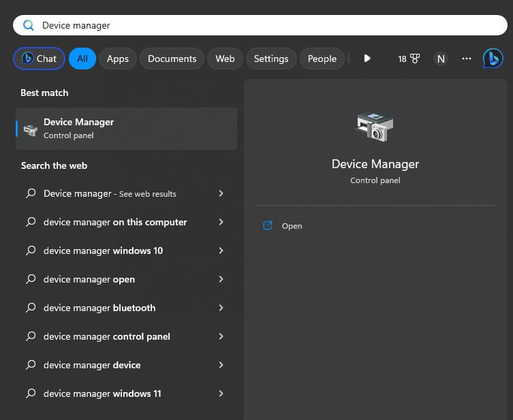Expand arrow for 'device manager control panel'
Image resolution: width=513 pixels, height=420 pixels.
tap(221, 336)
